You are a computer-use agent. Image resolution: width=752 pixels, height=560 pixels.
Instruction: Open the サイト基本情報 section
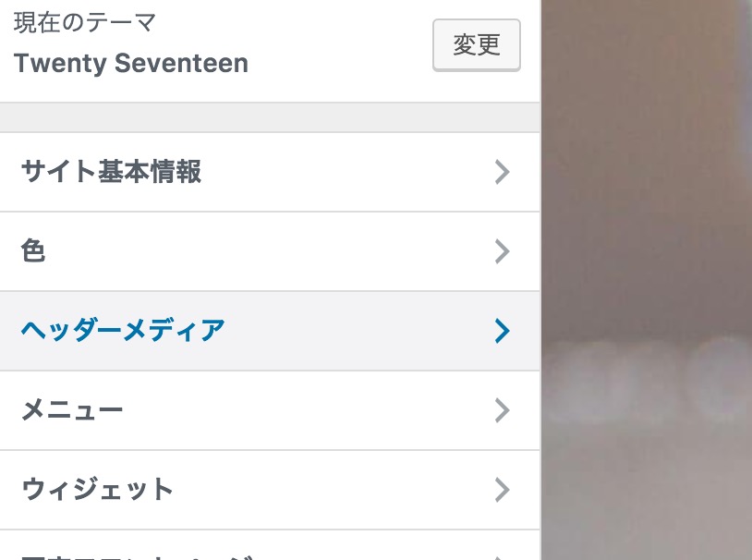coord(270,172)
